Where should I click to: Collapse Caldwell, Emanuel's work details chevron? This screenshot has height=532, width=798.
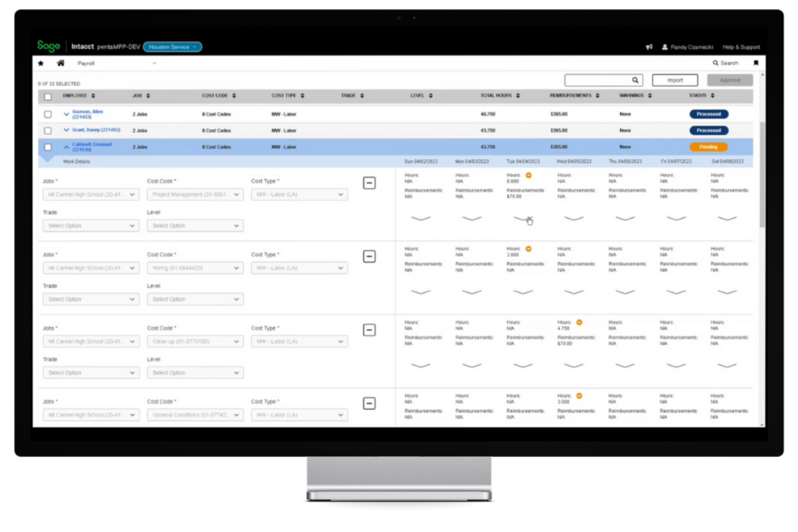tap(66, 146)
